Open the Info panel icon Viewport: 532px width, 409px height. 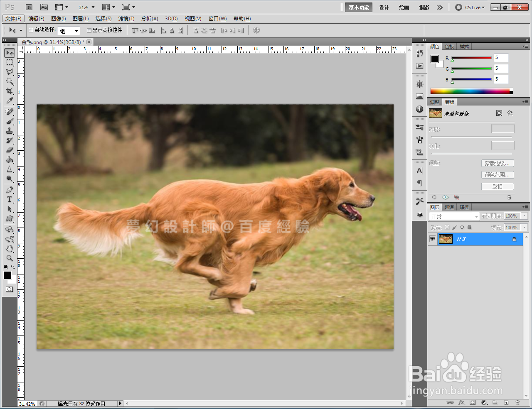(x=420, y=109)
